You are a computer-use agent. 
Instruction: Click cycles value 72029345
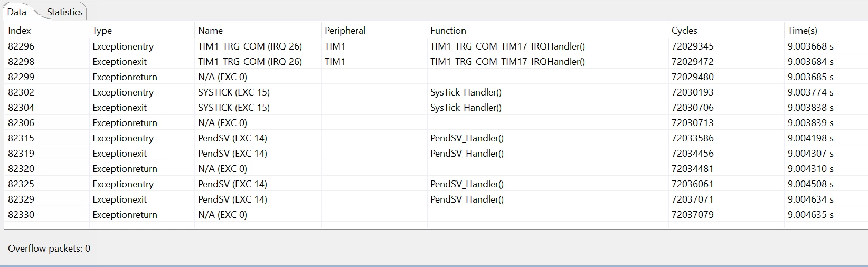tap(692, 46)
